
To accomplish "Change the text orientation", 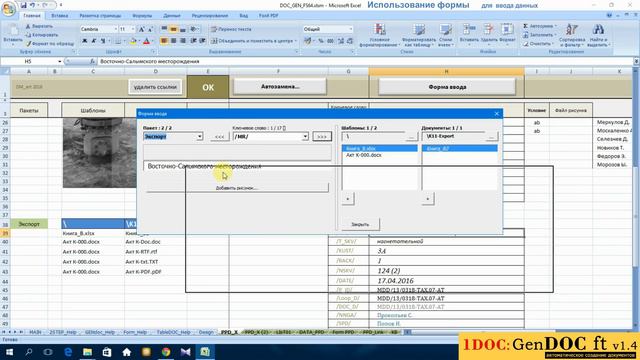I will pyautogui.click(x=195, y=29).
